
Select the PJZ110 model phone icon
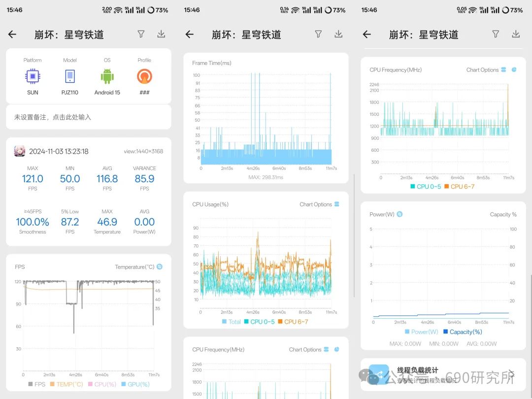point(70,76)
